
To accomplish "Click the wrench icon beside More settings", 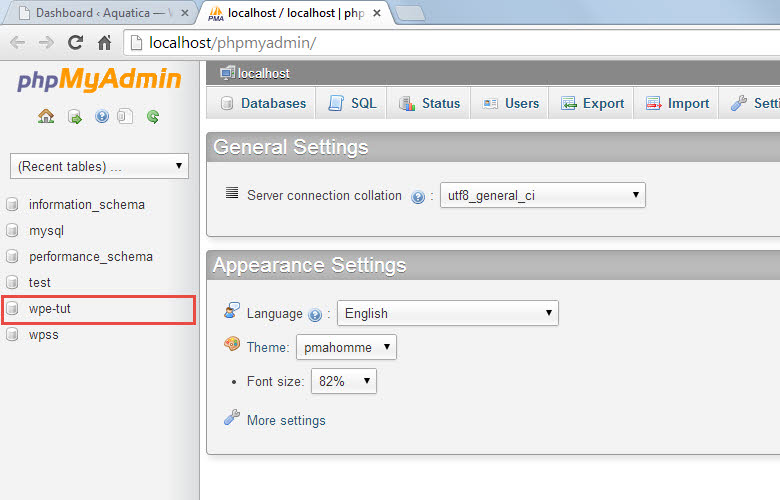I will click(x=232, y=417).
